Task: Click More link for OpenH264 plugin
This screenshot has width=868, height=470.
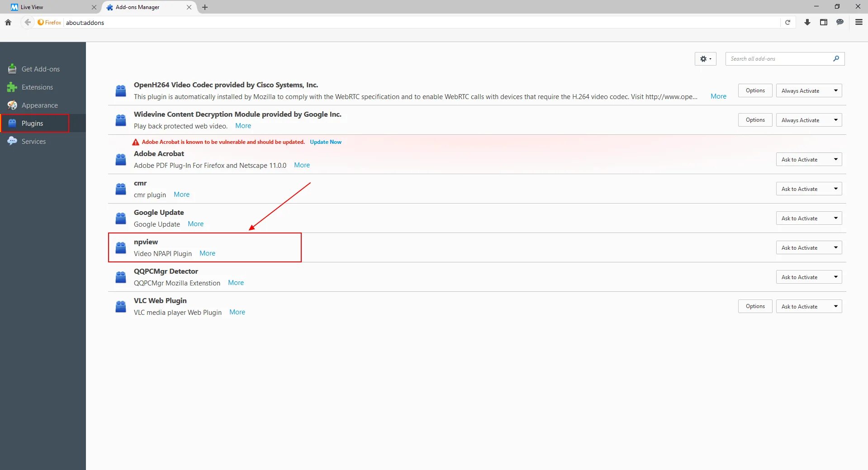Action: tap(718, 96)
